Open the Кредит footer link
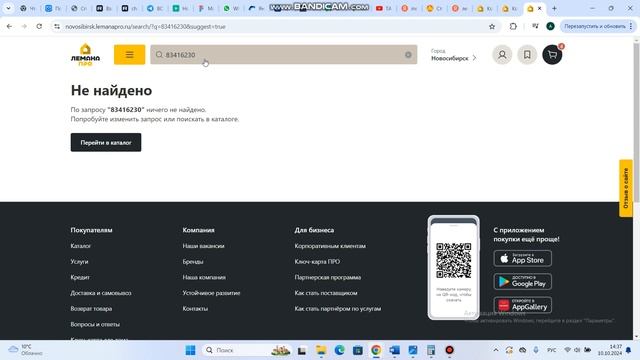The image size is (640, 360). tap(80, 277)
